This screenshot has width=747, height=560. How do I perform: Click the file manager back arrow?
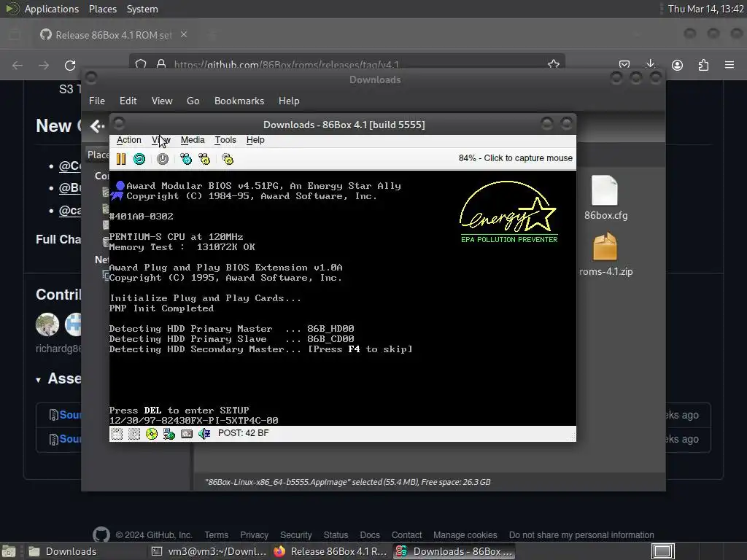97,126
